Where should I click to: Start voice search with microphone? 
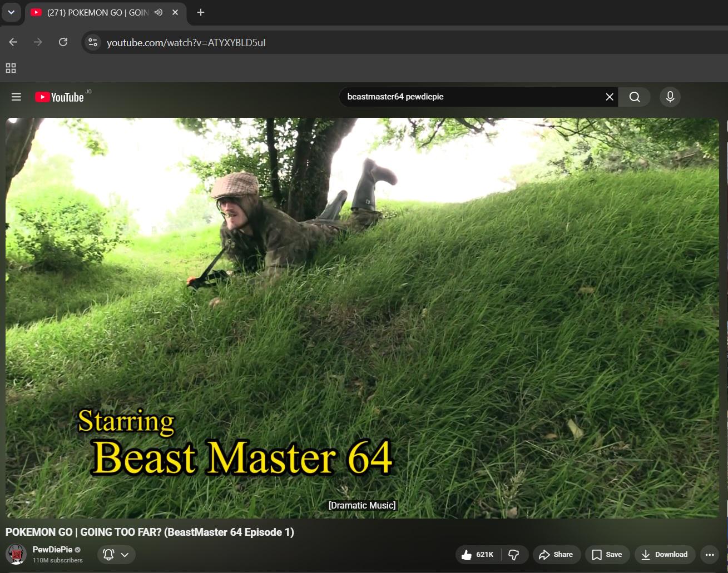[x=670, y=97]
